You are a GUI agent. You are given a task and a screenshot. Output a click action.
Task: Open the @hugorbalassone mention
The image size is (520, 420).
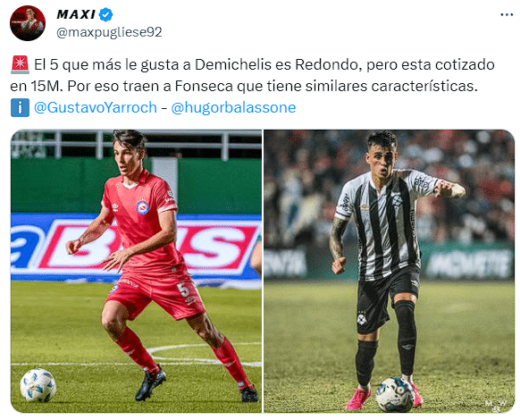point(233,107)
